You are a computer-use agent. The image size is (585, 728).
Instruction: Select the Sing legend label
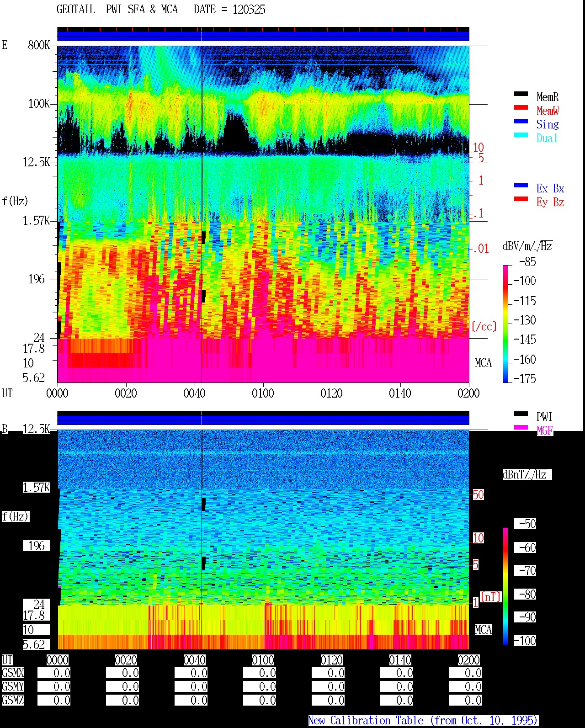548,124
